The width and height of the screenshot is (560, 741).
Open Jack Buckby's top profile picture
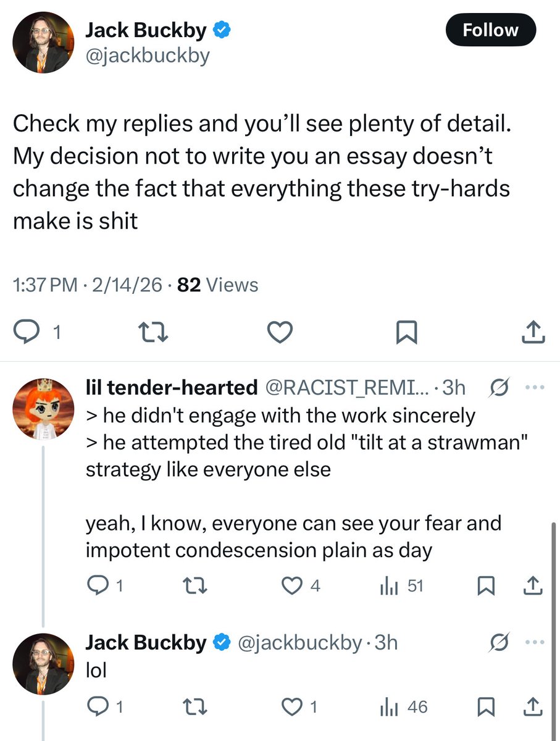[x=42, y=41]
